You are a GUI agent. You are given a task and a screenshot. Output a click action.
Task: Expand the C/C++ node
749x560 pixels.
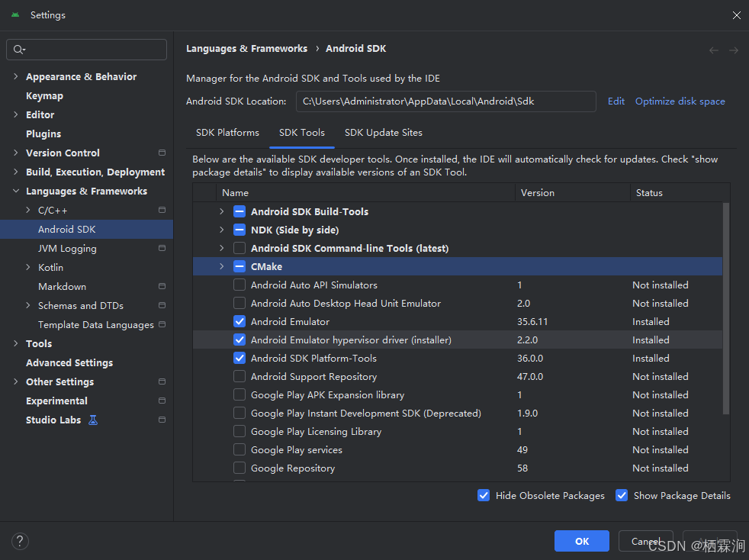[x=27, y=211]
